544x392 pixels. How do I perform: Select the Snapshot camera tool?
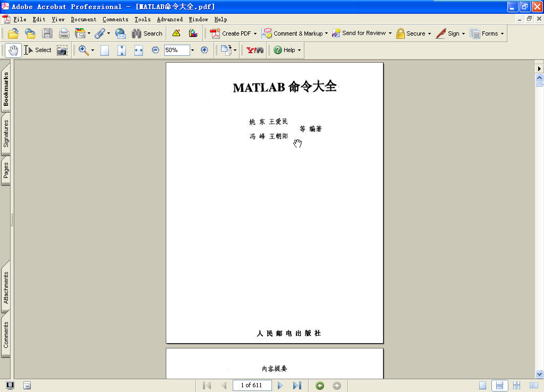62,50
